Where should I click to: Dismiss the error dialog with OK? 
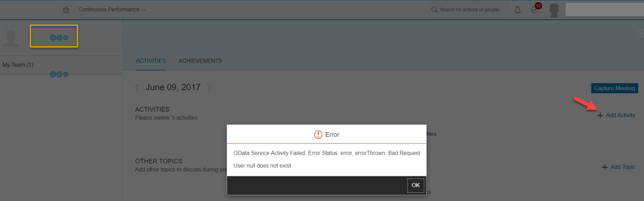(416, 185)
